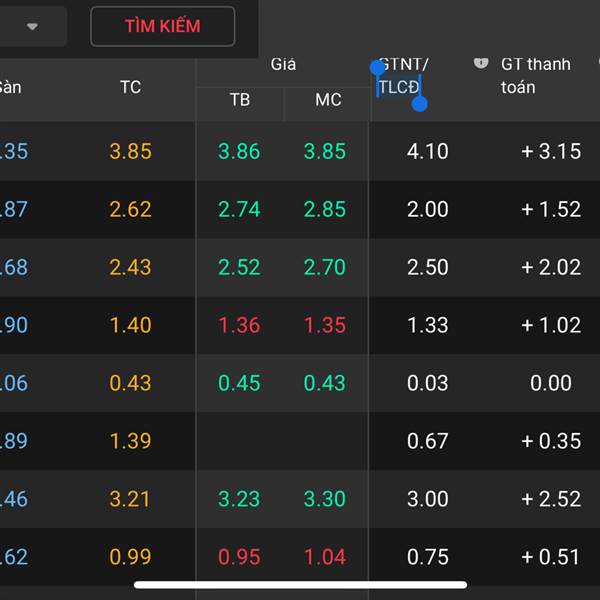Select the GTNT/TLCĐ value 2.50
600x600 pixels.
427,267
